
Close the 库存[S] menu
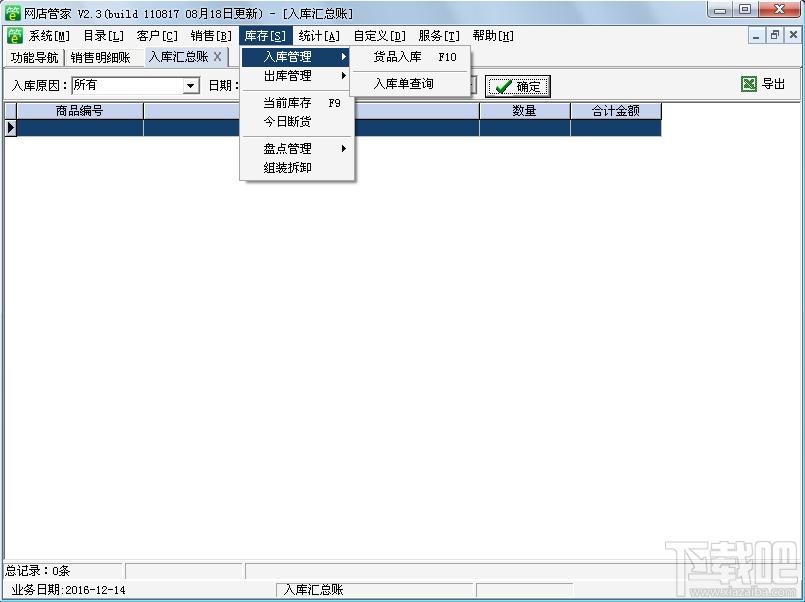click(265, 36)
